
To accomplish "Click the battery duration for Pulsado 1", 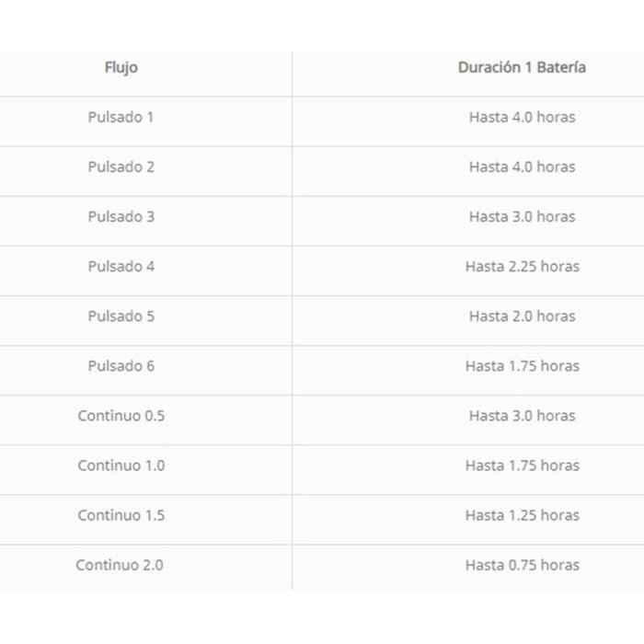I will (522, 118).
